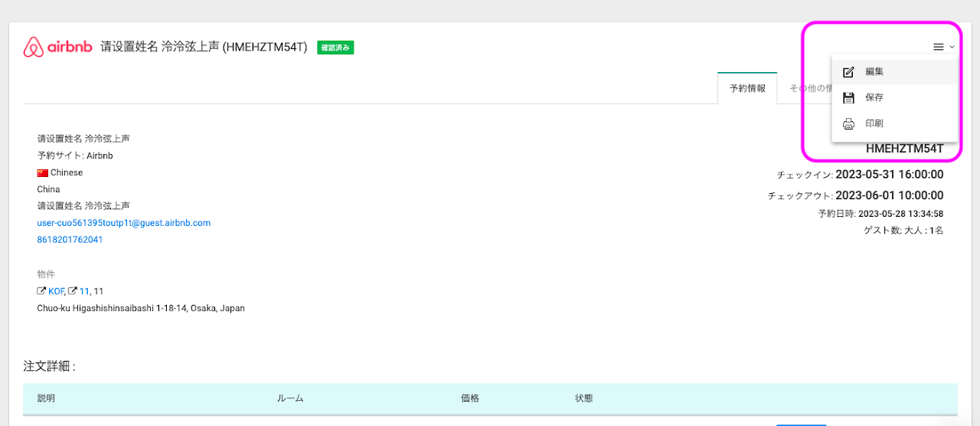Viewport: 980px width, 426px height.
Task: Click the pencil icon beside 編集
Action: pyautogui.click(x=848, y=72)
